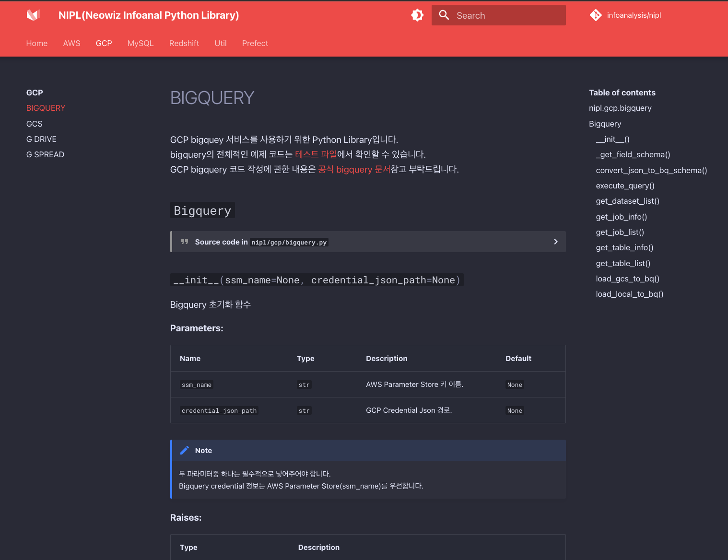Open the AWS tab
The height and width of the screenshot is (560, 728).
point(72,43)
